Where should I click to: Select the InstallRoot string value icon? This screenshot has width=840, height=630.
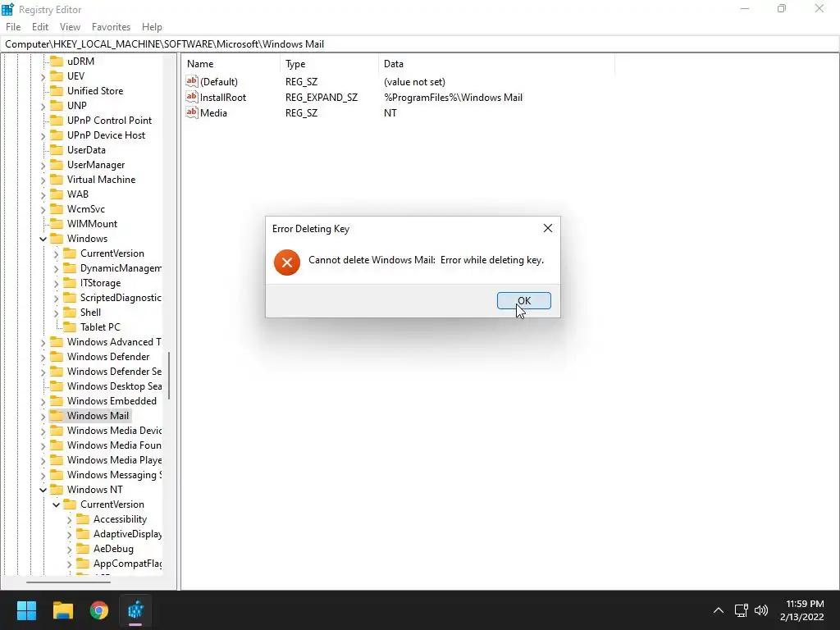[192, 97]
